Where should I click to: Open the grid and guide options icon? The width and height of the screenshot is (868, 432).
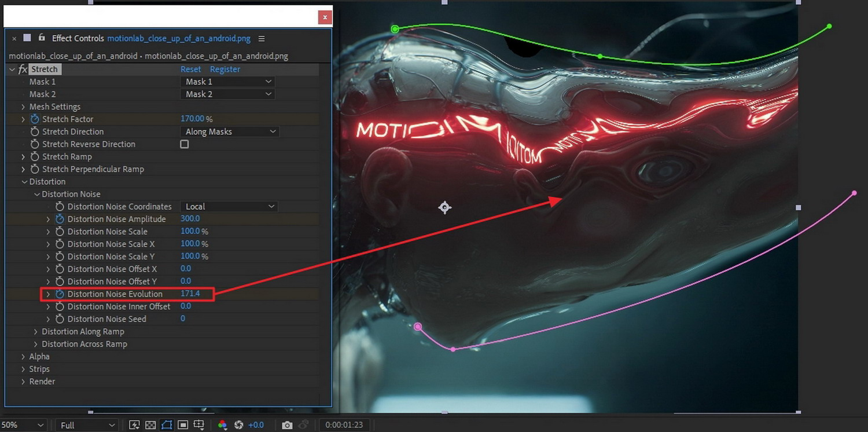[199, 425]
